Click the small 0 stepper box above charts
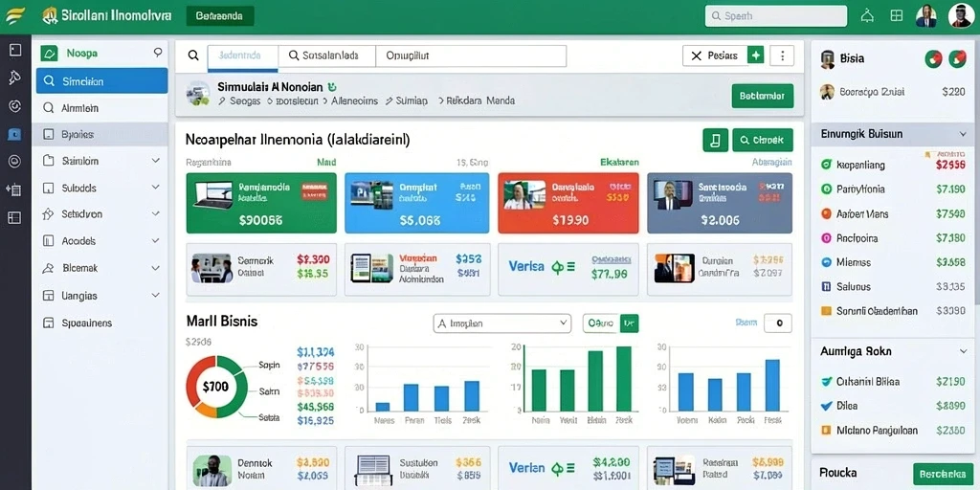This screenshot has height=490, width=980. pos(778,323)
